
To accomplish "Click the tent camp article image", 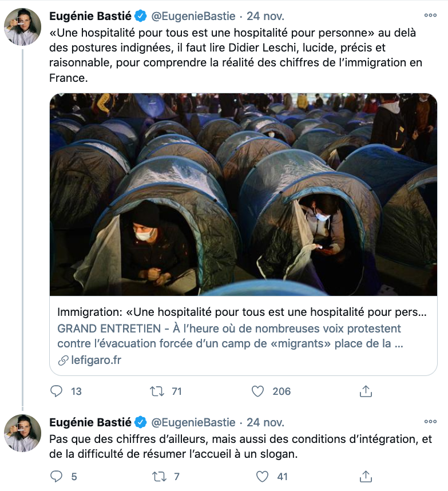I will [x=243, y=195].
